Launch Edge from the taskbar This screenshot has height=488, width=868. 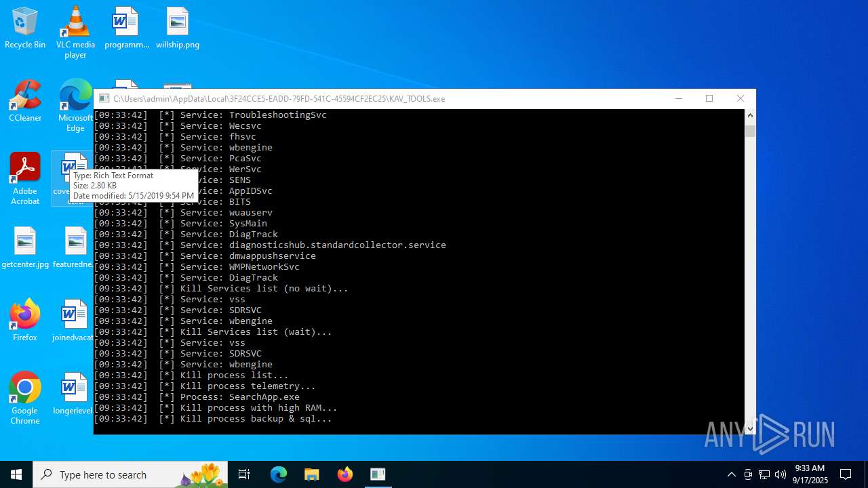point(279,474)
